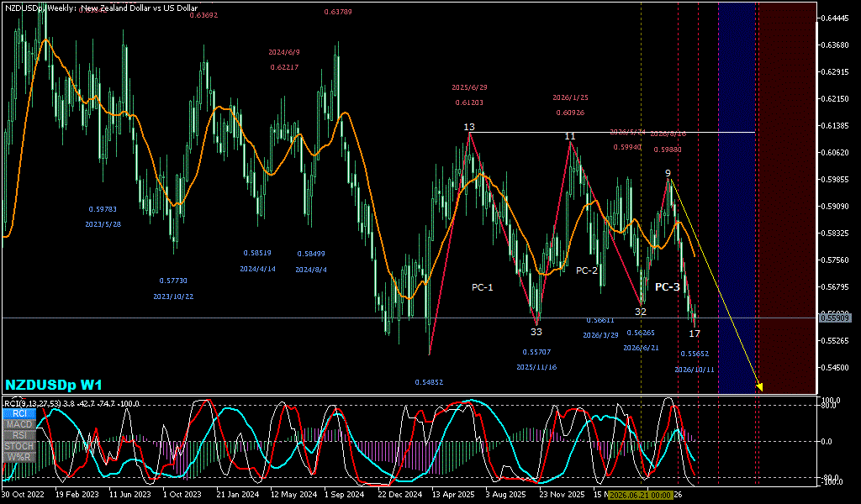Screen dimensions: 861x504
Task: Select the low price label 0.55707
Action: 536,352
